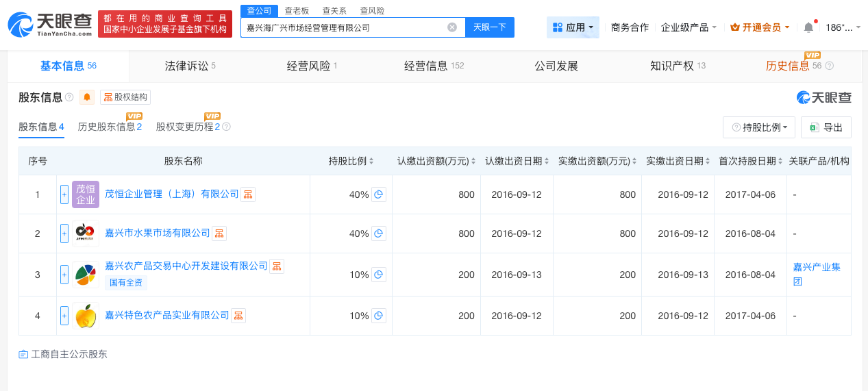Switch to 知识产权 tab

click(678, 66)
